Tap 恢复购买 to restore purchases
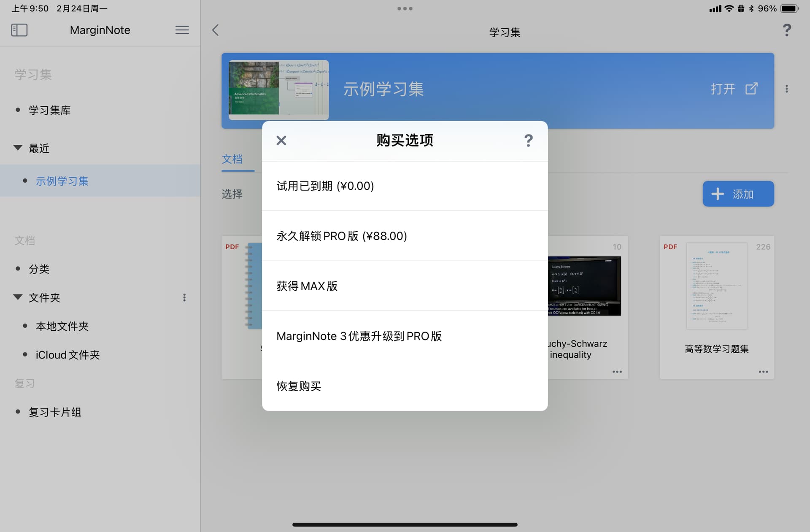This screenshot has height=532, width=810. point(405,386)
